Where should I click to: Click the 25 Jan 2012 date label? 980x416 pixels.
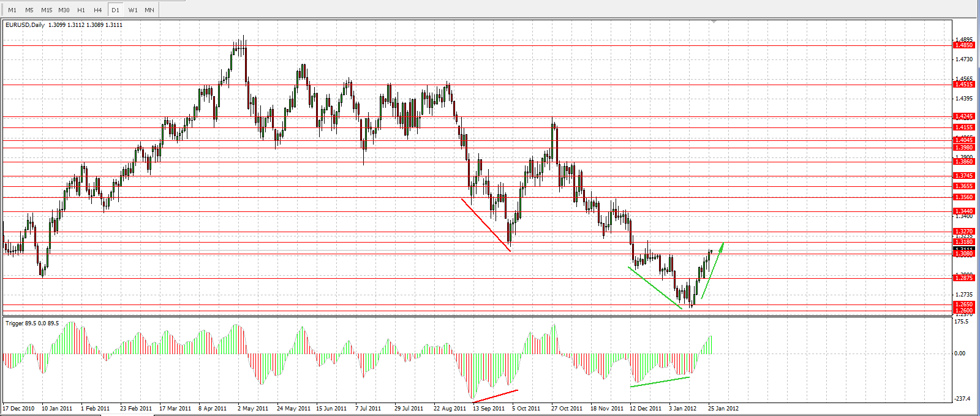click(723, 409)
